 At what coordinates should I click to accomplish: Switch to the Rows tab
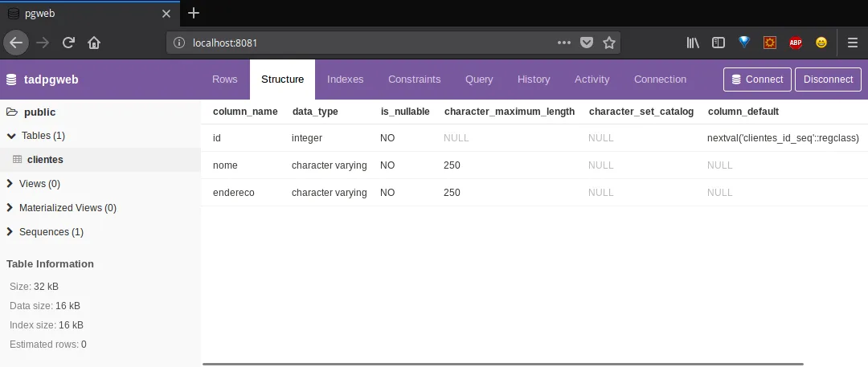(225, 80)
